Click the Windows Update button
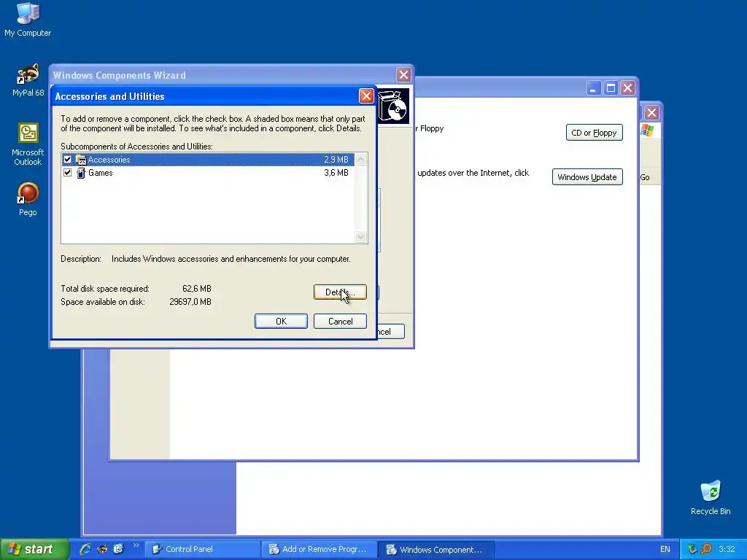 point(587,177)
